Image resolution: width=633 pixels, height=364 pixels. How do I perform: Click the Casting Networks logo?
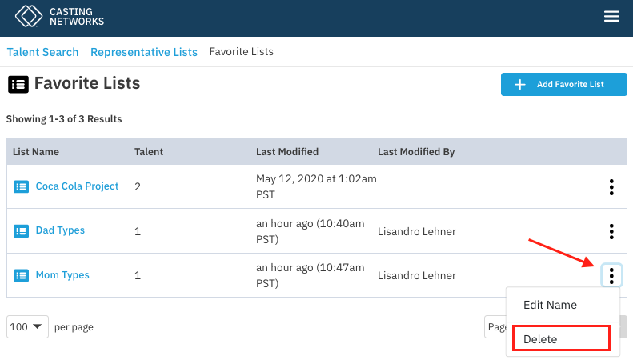click(61, 16)
